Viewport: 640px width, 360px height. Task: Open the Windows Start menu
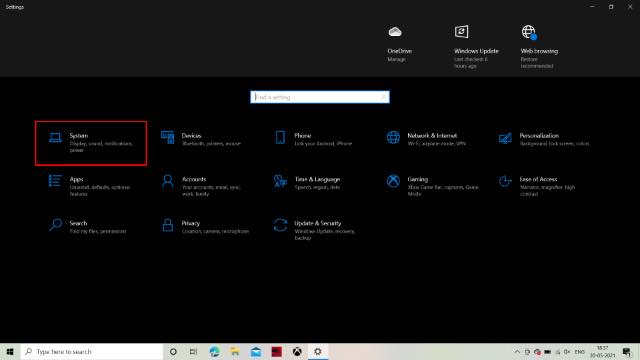(10, 351)
